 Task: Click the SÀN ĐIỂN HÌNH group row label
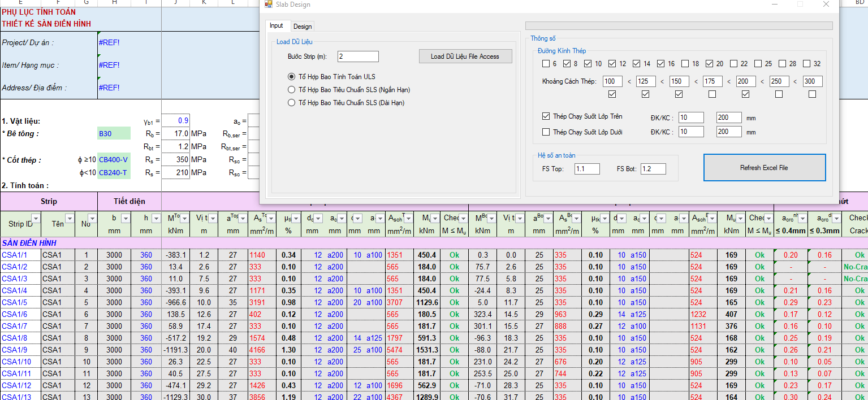[x=29, y=243]
